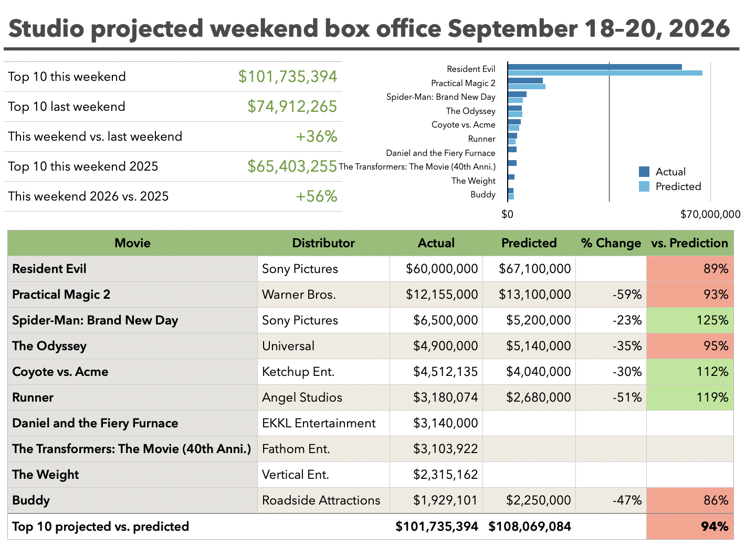Screen dimensions: 756x546
Task: Select the EKKL Entertainment distributor cell
Action: coord(323,423)
